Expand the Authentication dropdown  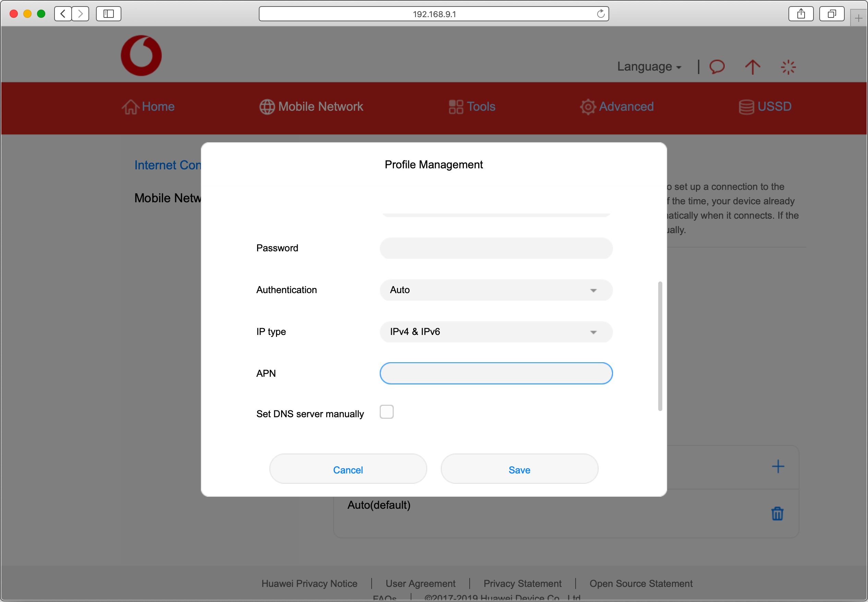(x=496, y=290)
